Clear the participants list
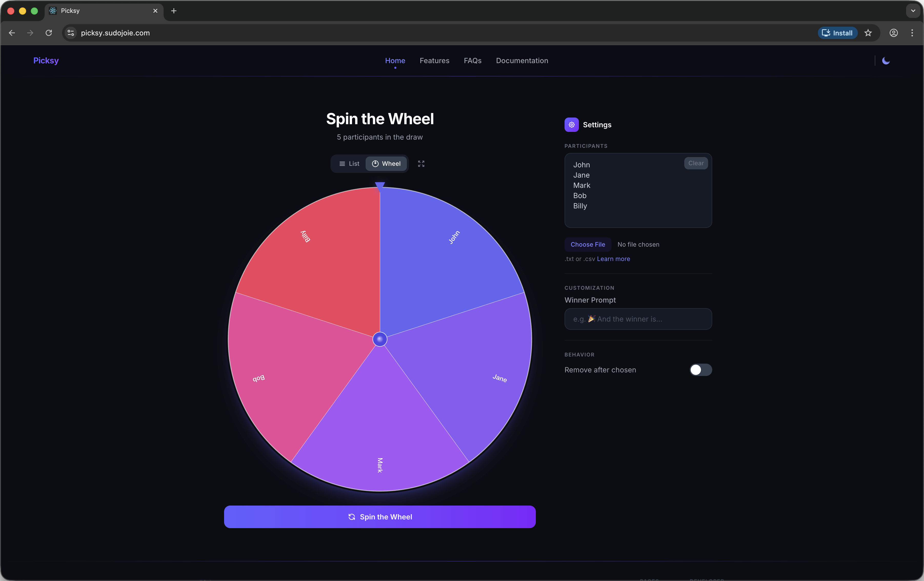Screen dimensions: 924x581 [x=696, y=163]
